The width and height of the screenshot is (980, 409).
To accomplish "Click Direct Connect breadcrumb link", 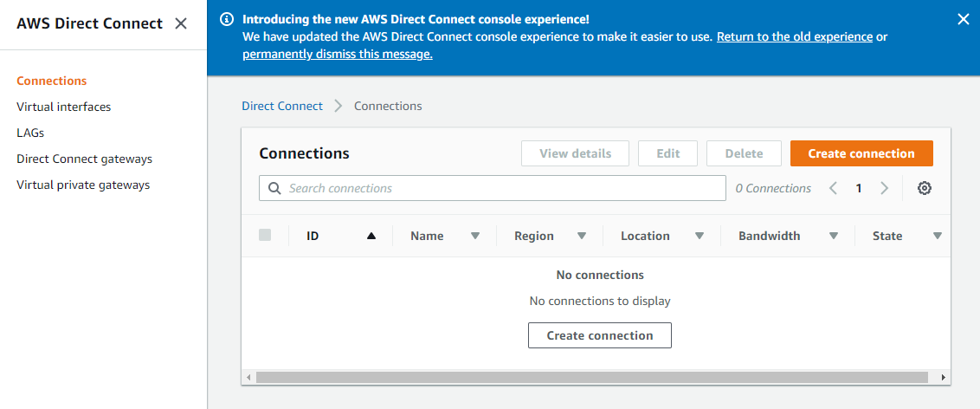I will (x=282, y=106).
